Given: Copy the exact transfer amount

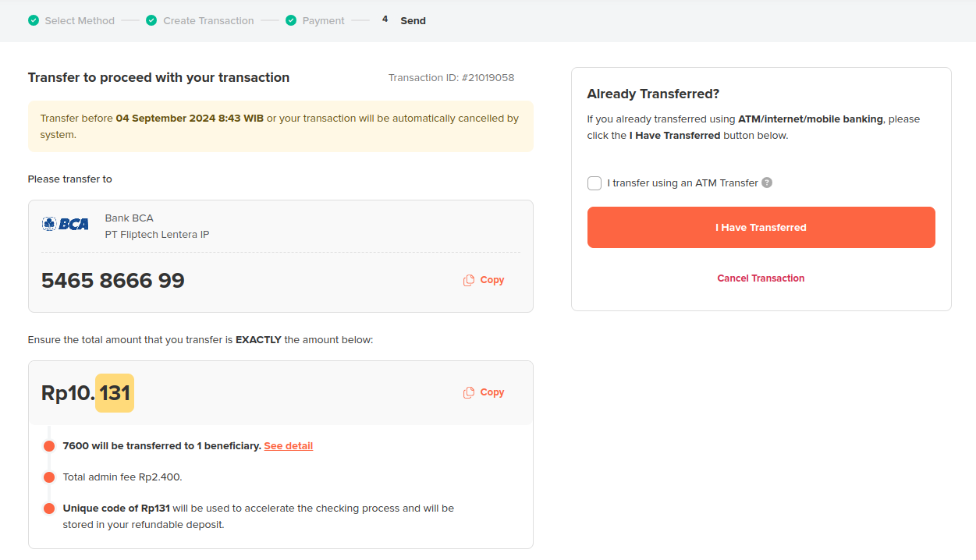Looking at the screenshot, I should tap(483, 392).
